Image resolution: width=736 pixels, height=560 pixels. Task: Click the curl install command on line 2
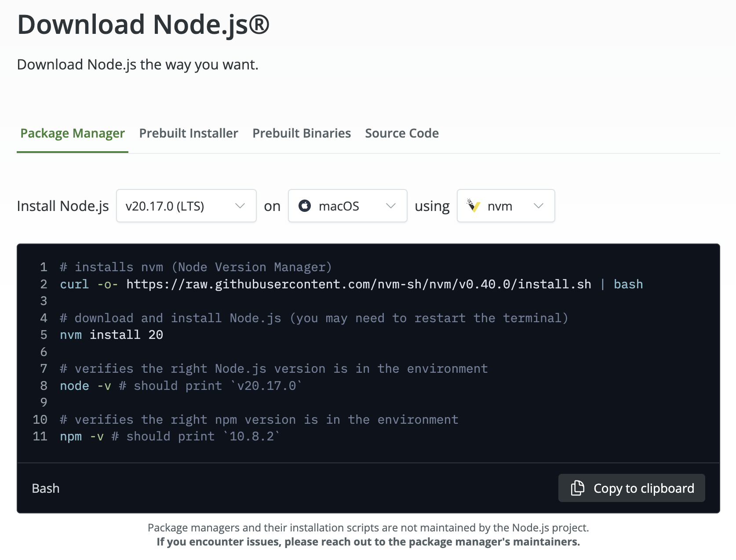pyautogui.click(x=351, y=284)
